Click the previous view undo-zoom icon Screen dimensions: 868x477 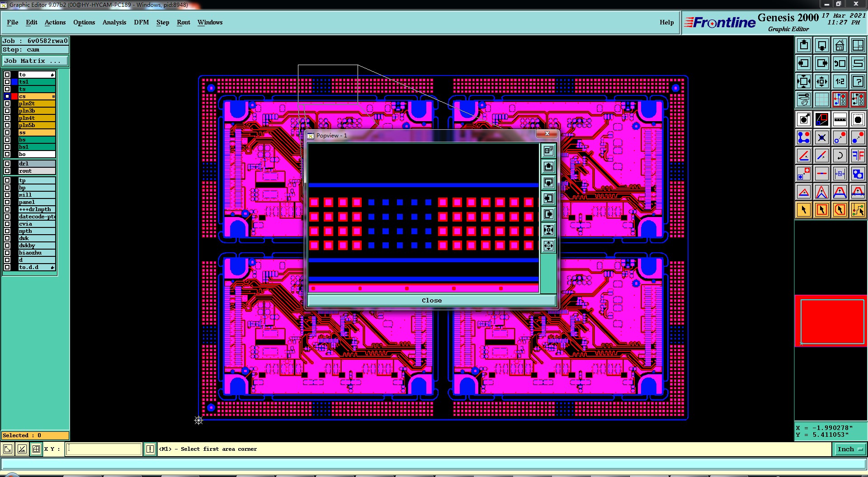(840, 63)
